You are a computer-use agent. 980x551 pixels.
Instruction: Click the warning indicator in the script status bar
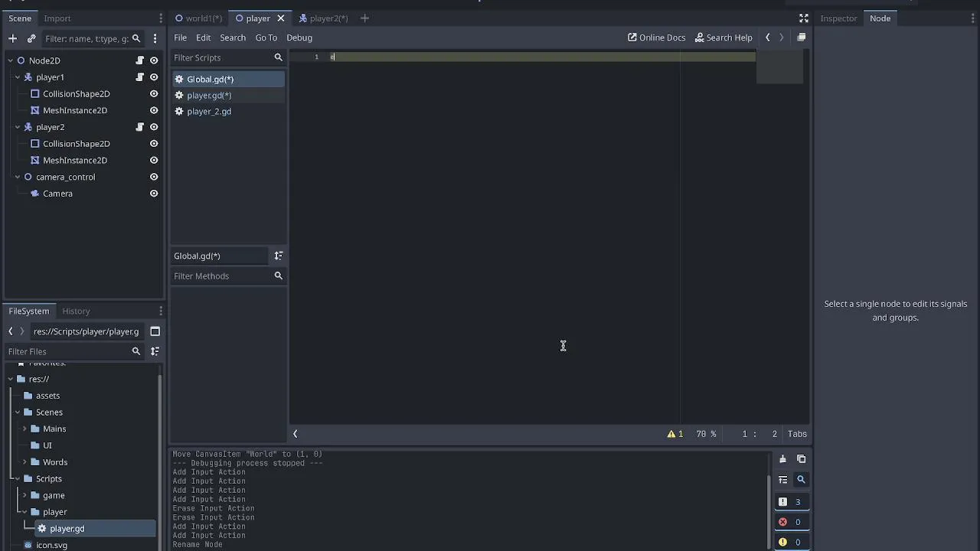675,434
